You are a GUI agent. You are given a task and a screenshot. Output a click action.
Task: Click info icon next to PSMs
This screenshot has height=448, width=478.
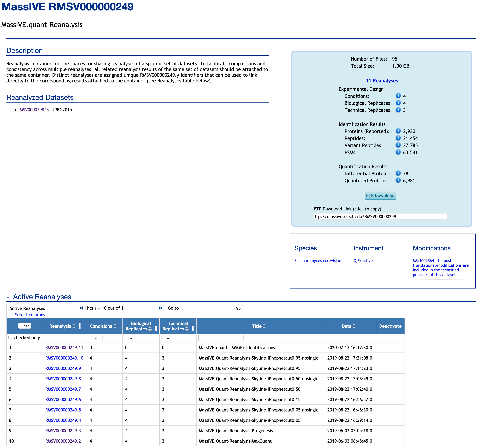pyautogui.click(x=398, y=152)
